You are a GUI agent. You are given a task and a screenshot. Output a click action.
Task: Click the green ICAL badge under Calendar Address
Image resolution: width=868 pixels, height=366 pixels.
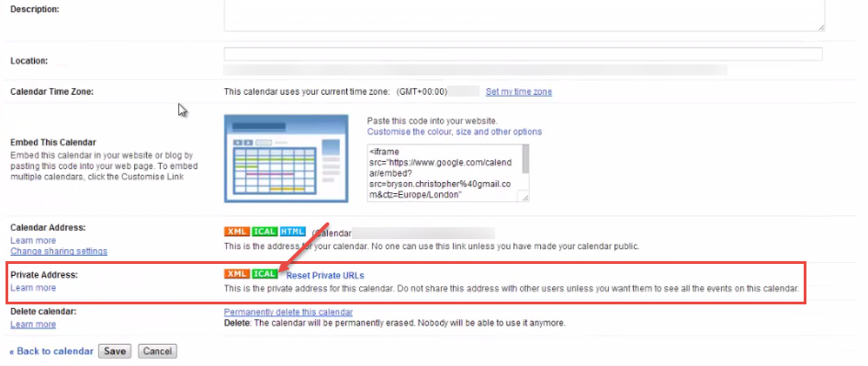coord(264,232)
